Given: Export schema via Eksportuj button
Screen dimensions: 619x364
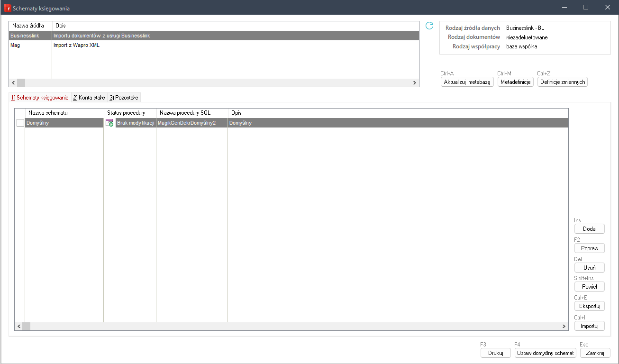Looking at the screenshot, I should 589,306.
